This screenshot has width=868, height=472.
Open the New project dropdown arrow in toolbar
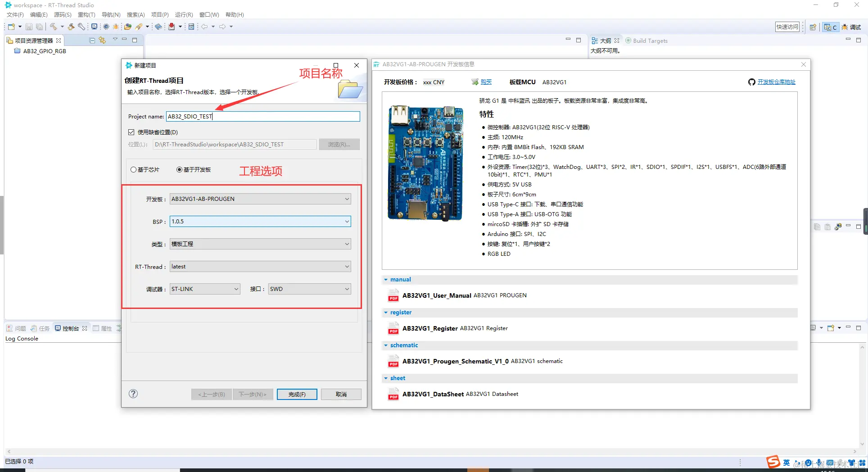(20, 27)
